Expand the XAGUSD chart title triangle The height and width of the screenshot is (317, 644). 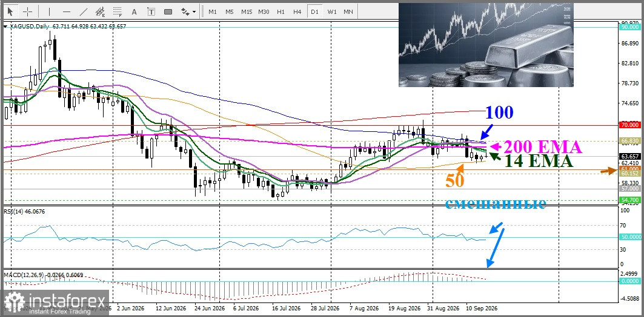point(5,26)
